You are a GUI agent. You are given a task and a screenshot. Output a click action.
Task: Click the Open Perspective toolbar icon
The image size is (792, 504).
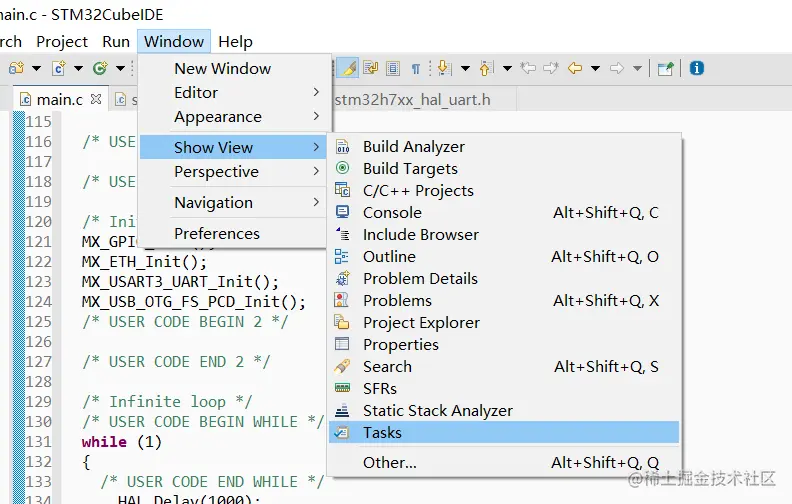[x=666, y=68]
